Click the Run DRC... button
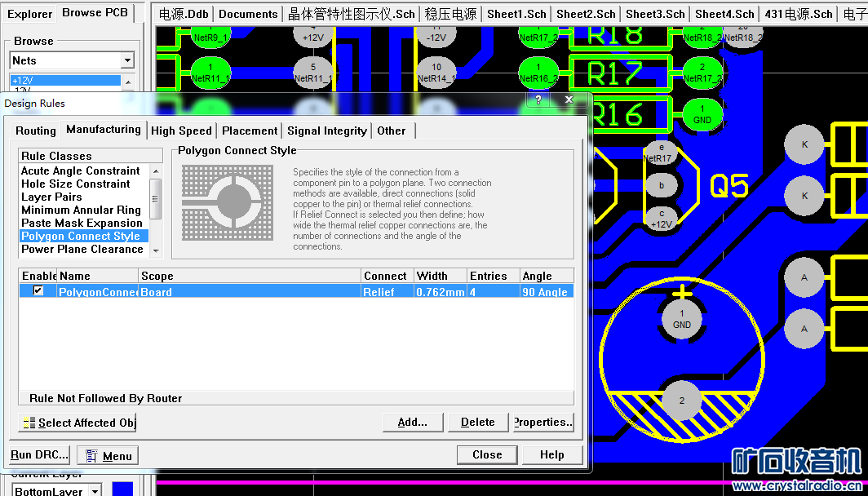 (40, 455)
